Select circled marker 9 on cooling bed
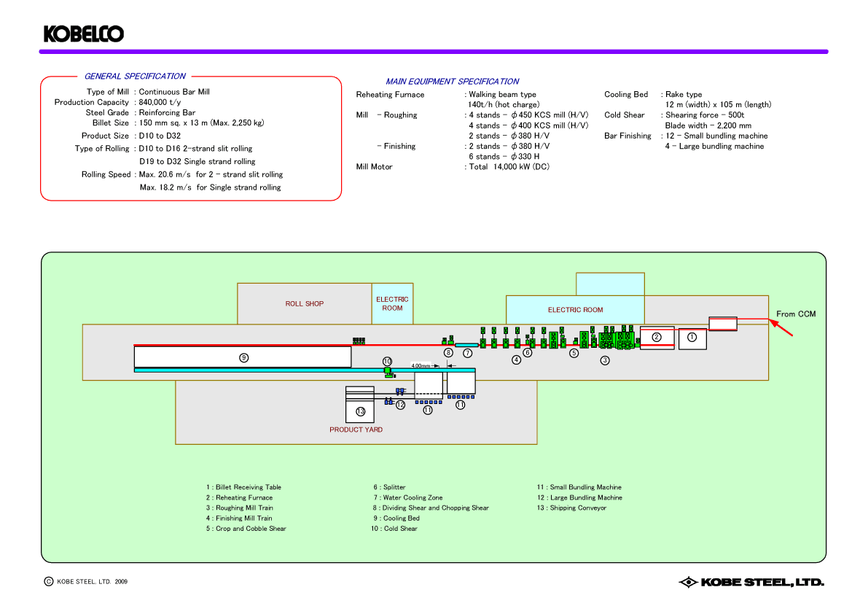Image resolution: width=868 pixels, height=614 pixels. pos(243,357)
